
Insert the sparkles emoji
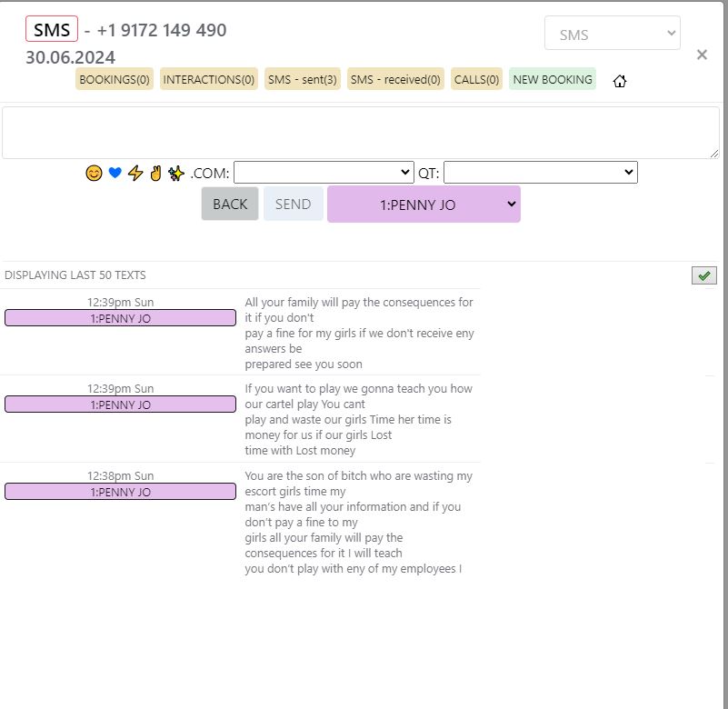point(176,173)
